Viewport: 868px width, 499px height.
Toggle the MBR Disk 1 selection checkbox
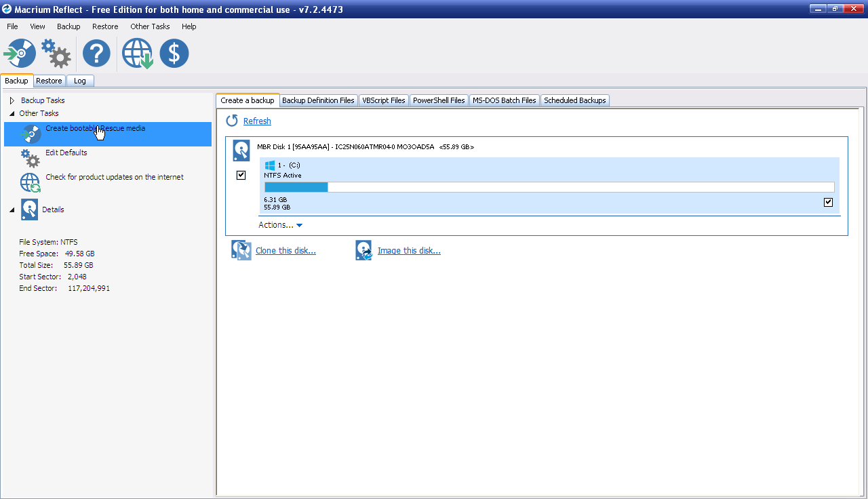coord(241,175)
